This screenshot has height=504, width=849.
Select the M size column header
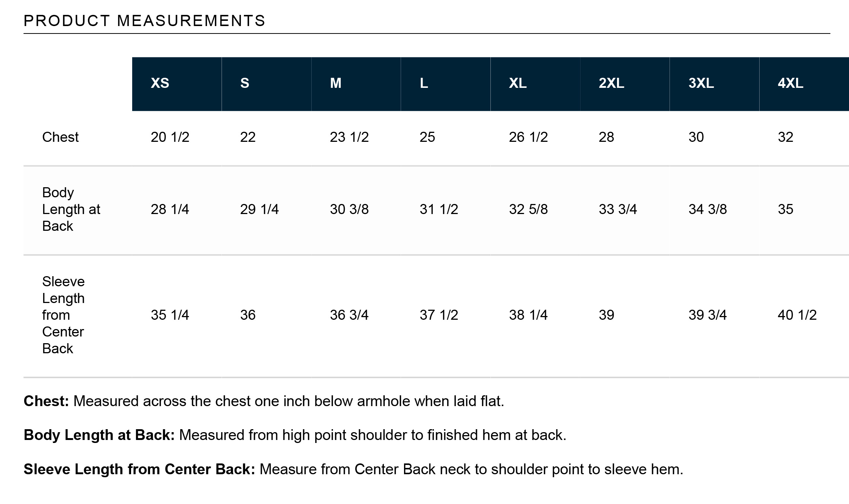click(x=336, y=83)
